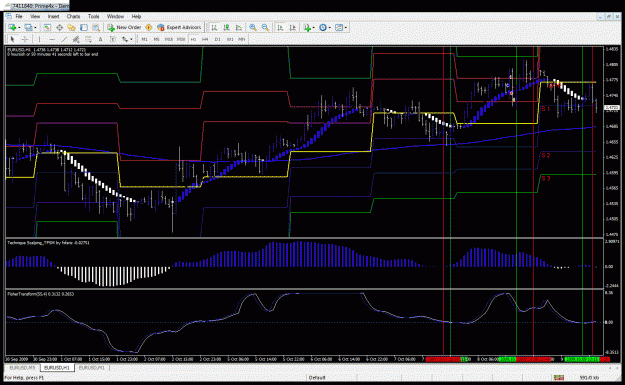
Task: Click the New Chart icon
Action: point(12,27)
